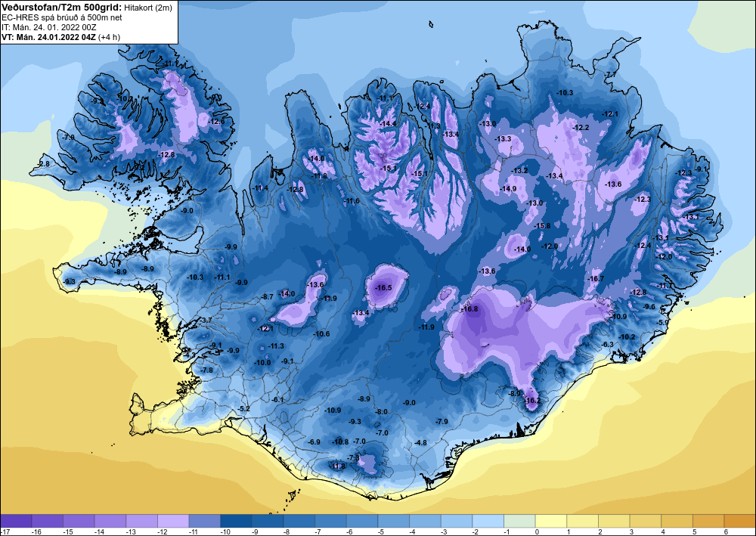
Task: Click the -12.6 temperature value on the map
Action: 216,122
